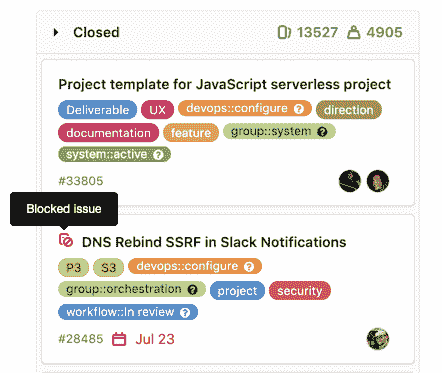This screenshot has width=442, height=373.
Task: Click help icon on workflow::In review label
Action: coord(185,313)
